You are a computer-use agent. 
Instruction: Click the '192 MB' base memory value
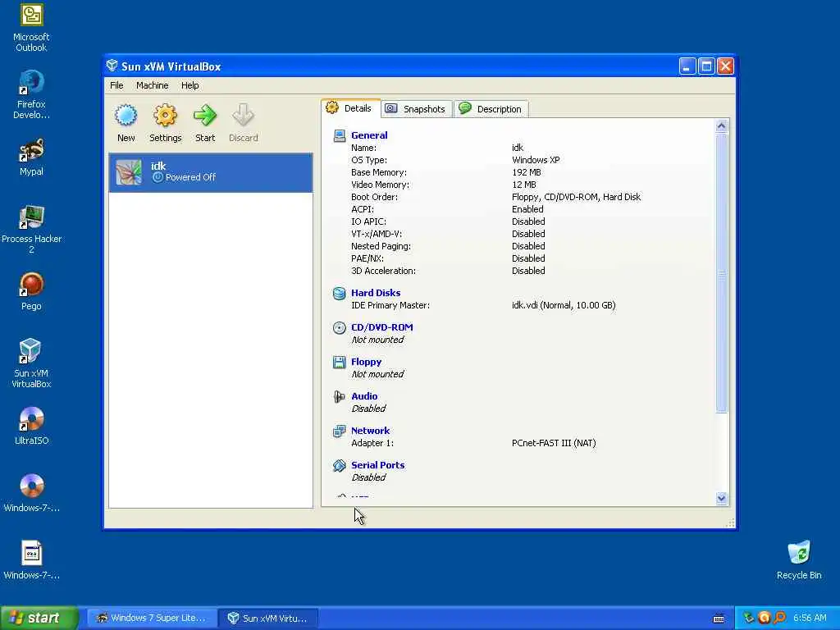(x=527, y=172)
